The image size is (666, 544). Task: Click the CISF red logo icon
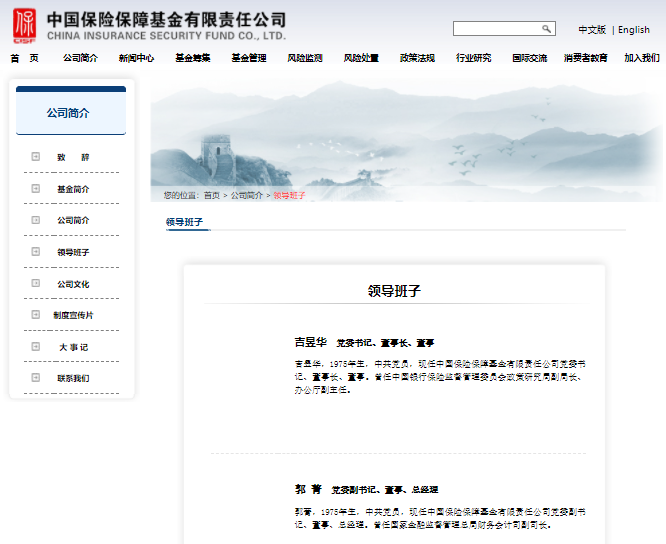click(x=24, y=26)
